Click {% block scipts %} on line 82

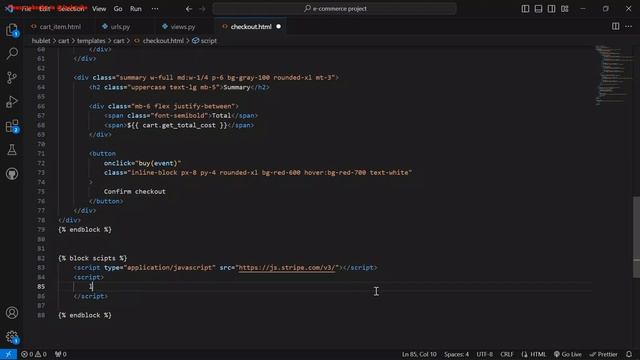click(x=93, y=258)
